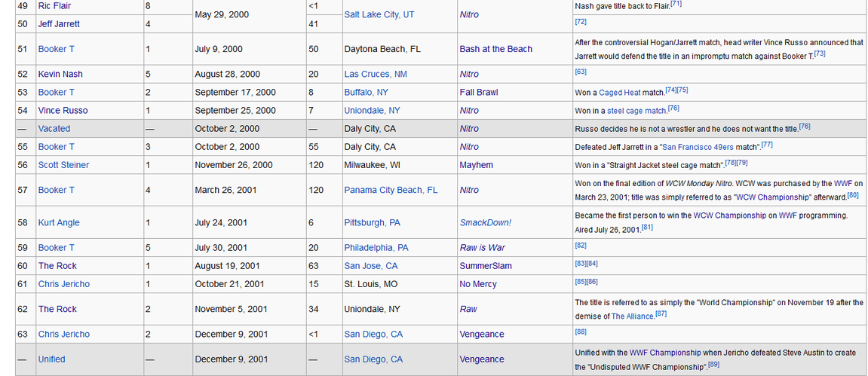
Task: Open the SmackDown! event link
Action: 486,223
